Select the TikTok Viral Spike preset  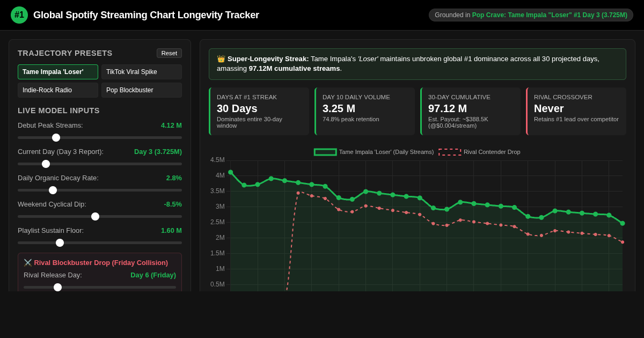point(142,72)
